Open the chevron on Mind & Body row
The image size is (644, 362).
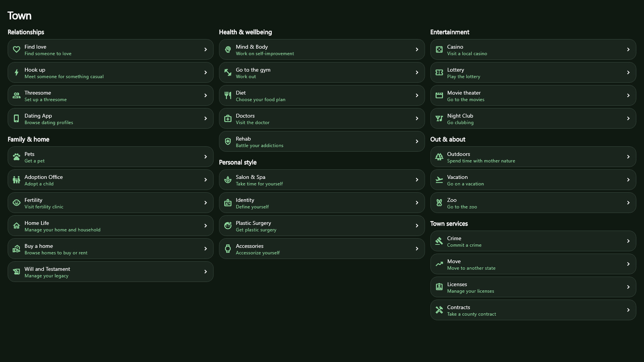click(x=417, y=50)
